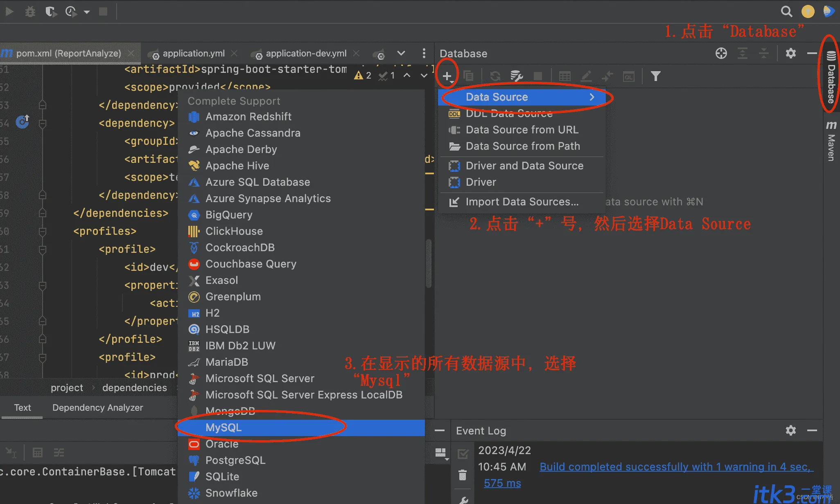
Task: Switch to pom.xml (ReportAnalyze) tab
Action: pyautogui.click(x=69, y=53)
